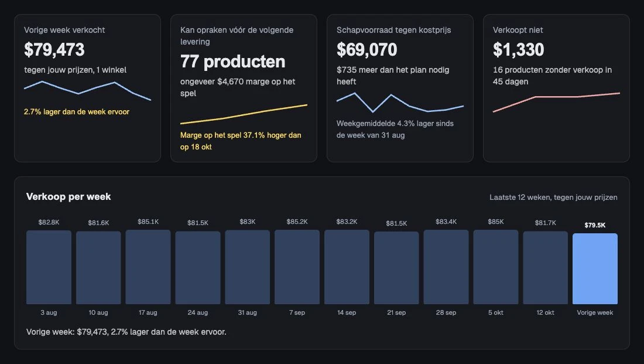Click the sparkline in 'Vorige week verkocht' card
The image size is (644, 364).
pos(87,90)
